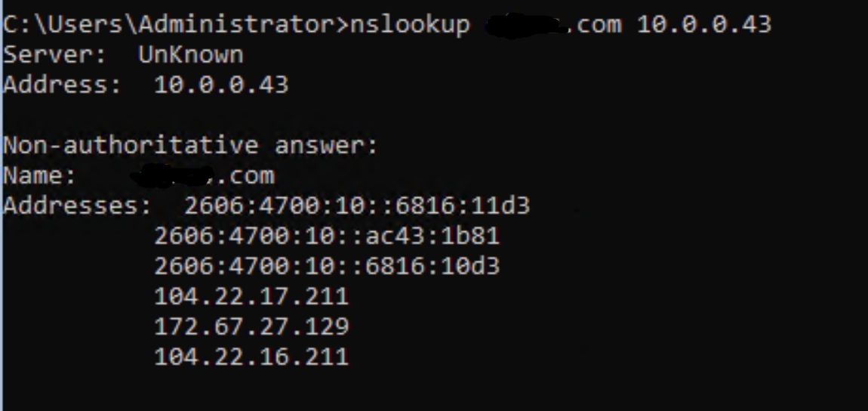Click the 10.0.0.43 argument in the command line
Viewport: 868px width, 411px height.
point(703,24)
